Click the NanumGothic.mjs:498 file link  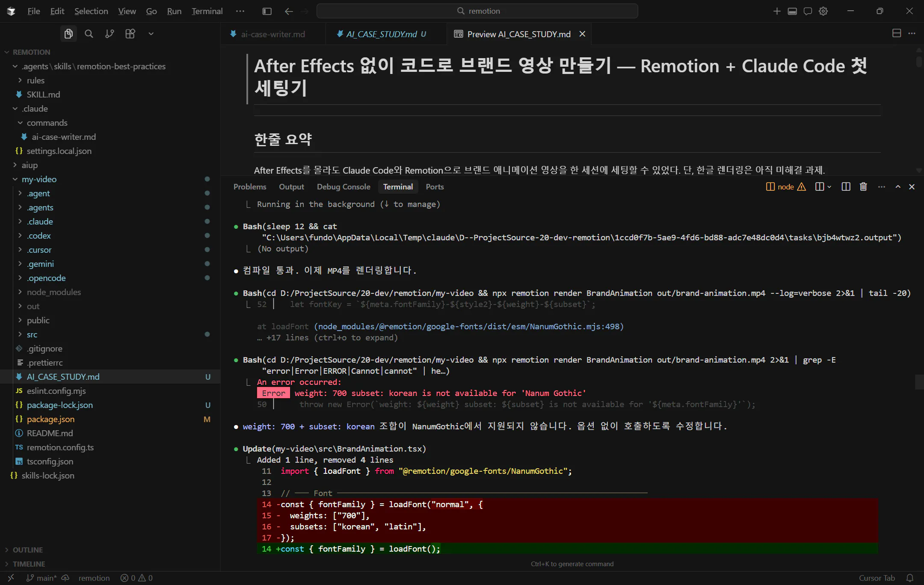click(469, 326)
